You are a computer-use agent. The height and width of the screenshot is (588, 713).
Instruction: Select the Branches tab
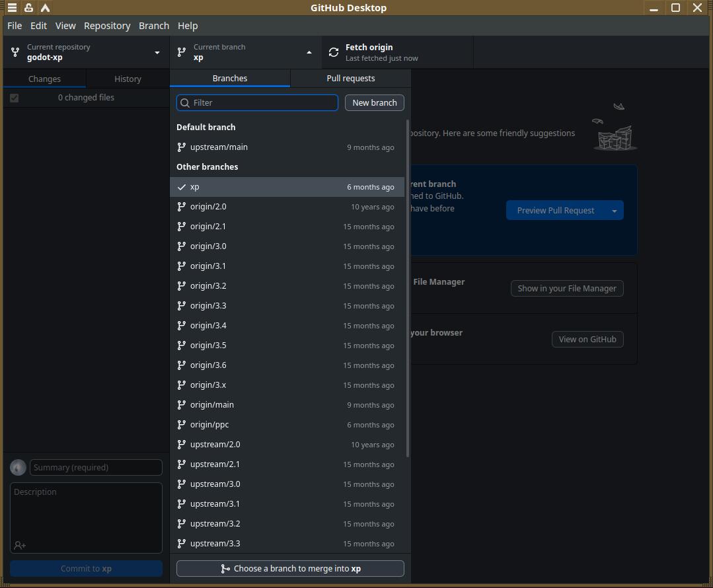(x=230, y=78)
